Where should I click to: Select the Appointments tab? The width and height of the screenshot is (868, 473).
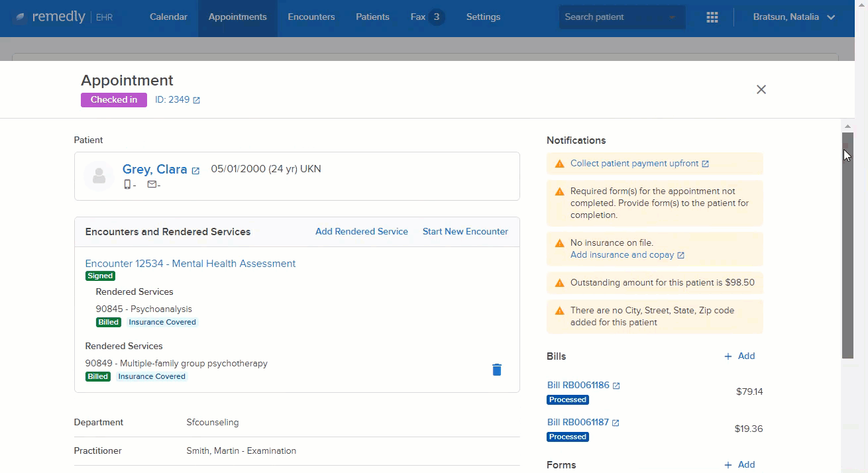[237, 17]
